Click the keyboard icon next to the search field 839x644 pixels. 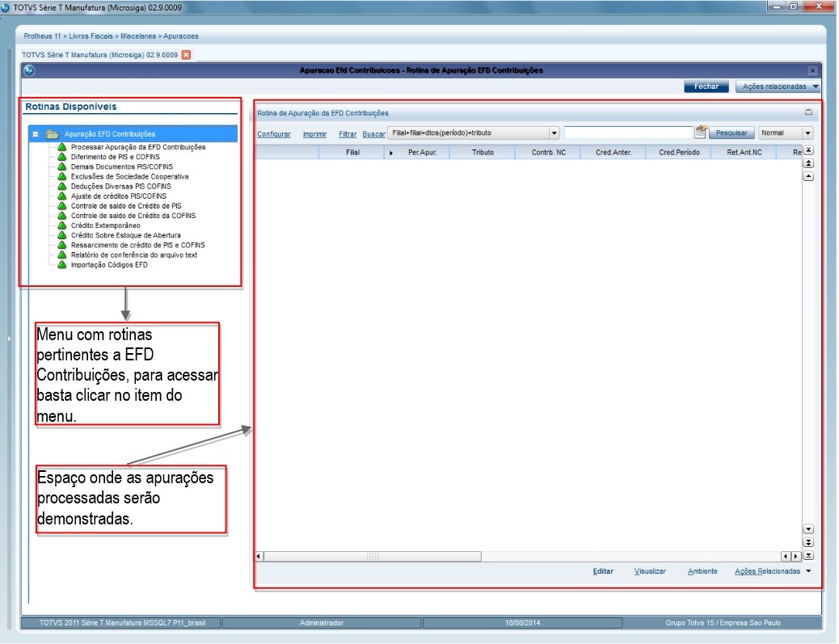[x=701, y=132]
